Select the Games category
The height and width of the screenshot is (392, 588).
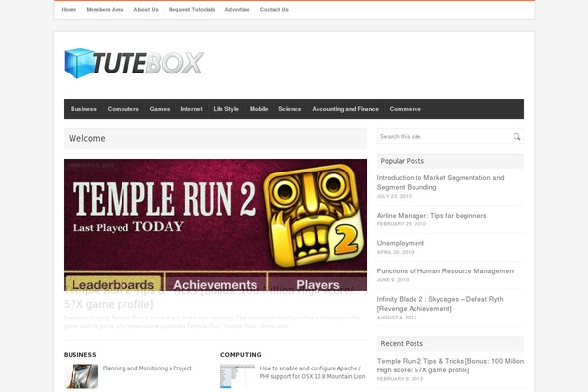point(160,109)
